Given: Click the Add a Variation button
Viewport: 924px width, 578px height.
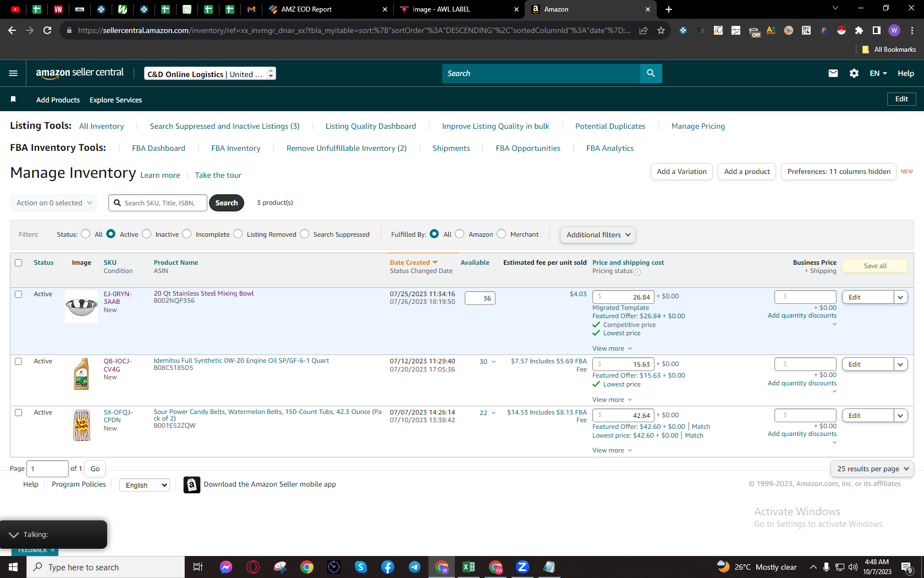Looking at the screenshot, I should pos(681,172).
